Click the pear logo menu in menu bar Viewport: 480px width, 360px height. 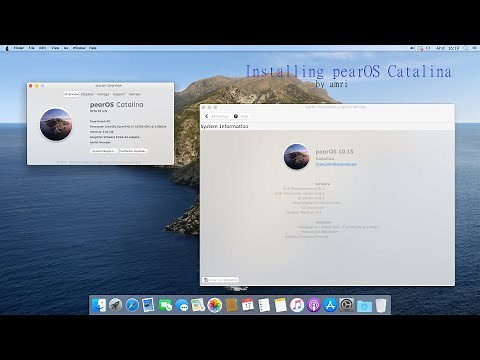point(7,48)
